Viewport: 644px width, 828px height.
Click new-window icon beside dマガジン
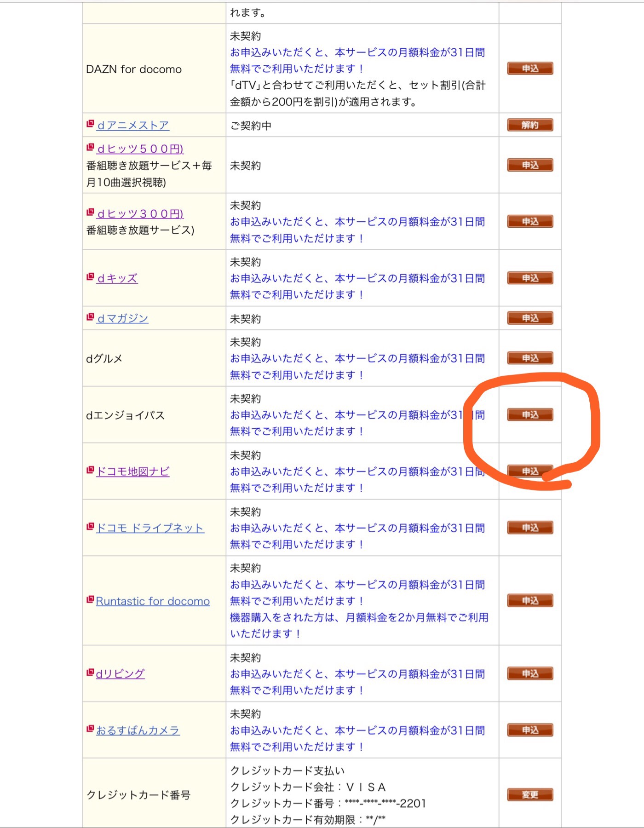point(91,317)
